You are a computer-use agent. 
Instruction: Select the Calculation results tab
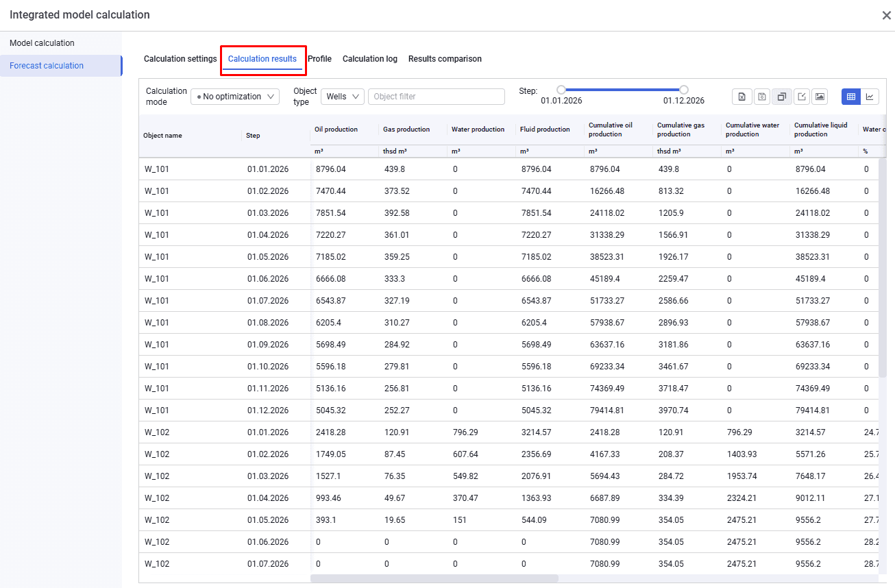(x=262, y=59)
